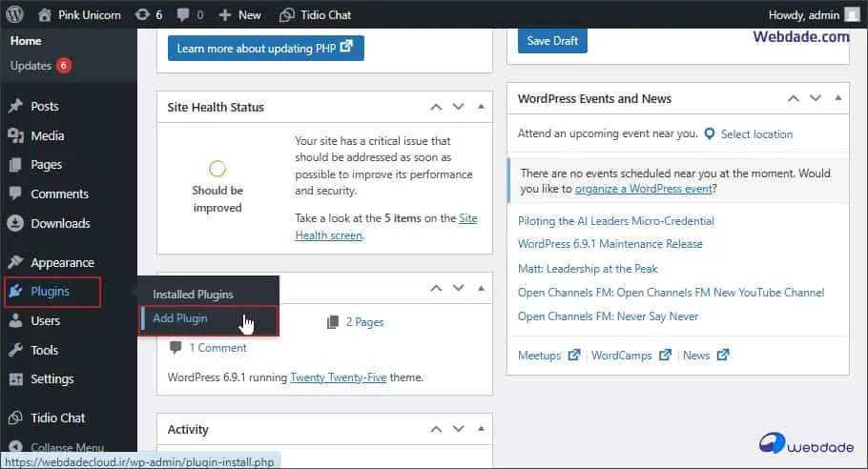868x469 pixels.
Task: Click the Save Draft button
Action: [x=552, y=41]
